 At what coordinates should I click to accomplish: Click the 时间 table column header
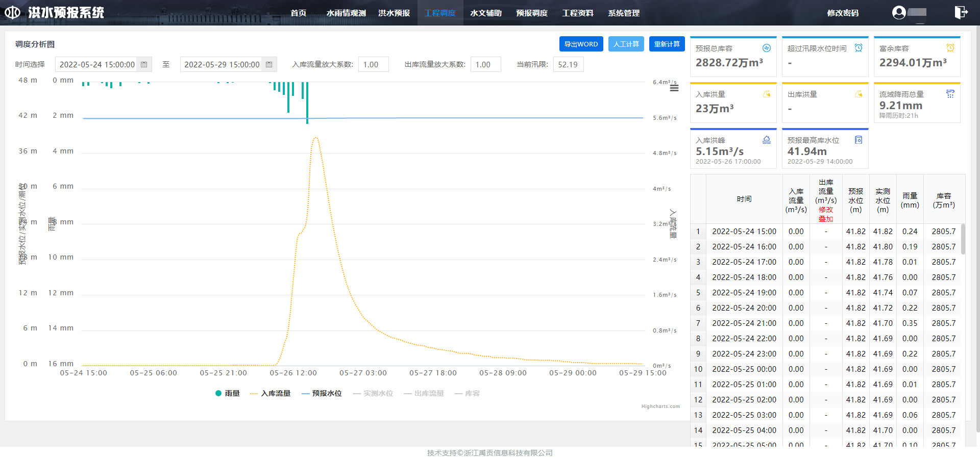(x=744, y=199)
